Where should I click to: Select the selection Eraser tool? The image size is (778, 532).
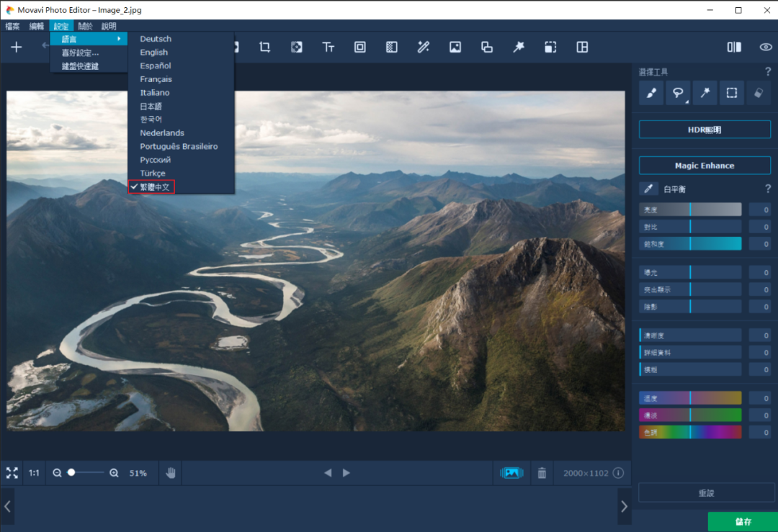point(758,93)
